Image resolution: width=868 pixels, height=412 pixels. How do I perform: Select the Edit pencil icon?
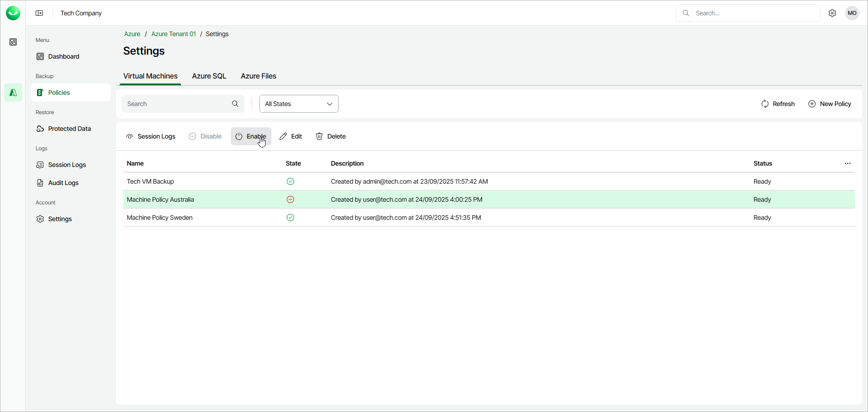click(283, 136)
